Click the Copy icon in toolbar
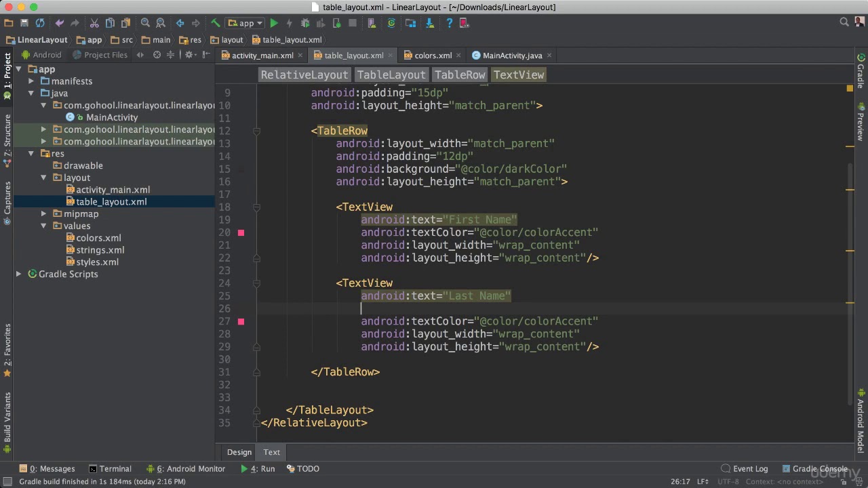This screenshot has height=488, width=868. click(110, 23)
